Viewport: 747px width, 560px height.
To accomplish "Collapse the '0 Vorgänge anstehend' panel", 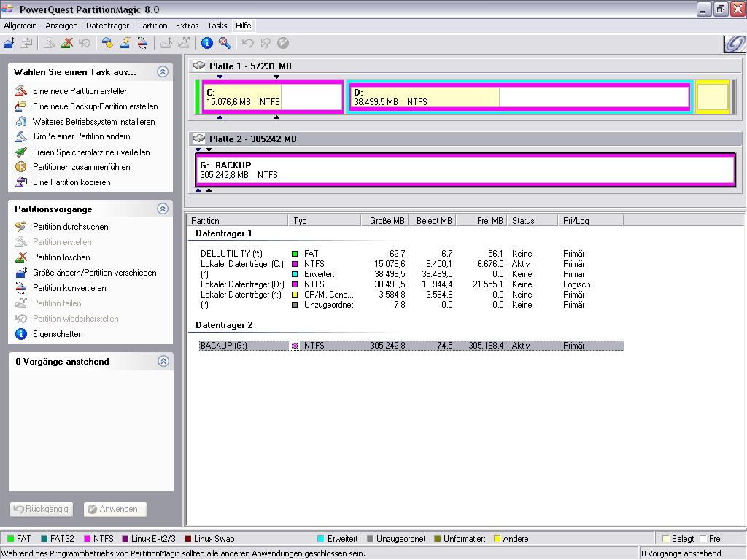I will [x=163, y=361].
